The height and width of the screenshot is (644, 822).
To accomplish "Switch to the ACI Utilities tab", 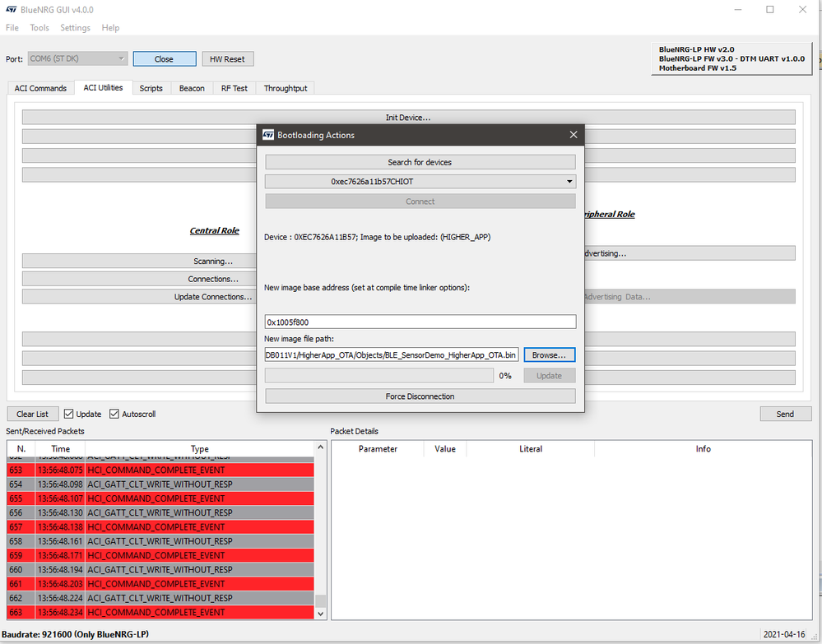I will tap(104, 87).
